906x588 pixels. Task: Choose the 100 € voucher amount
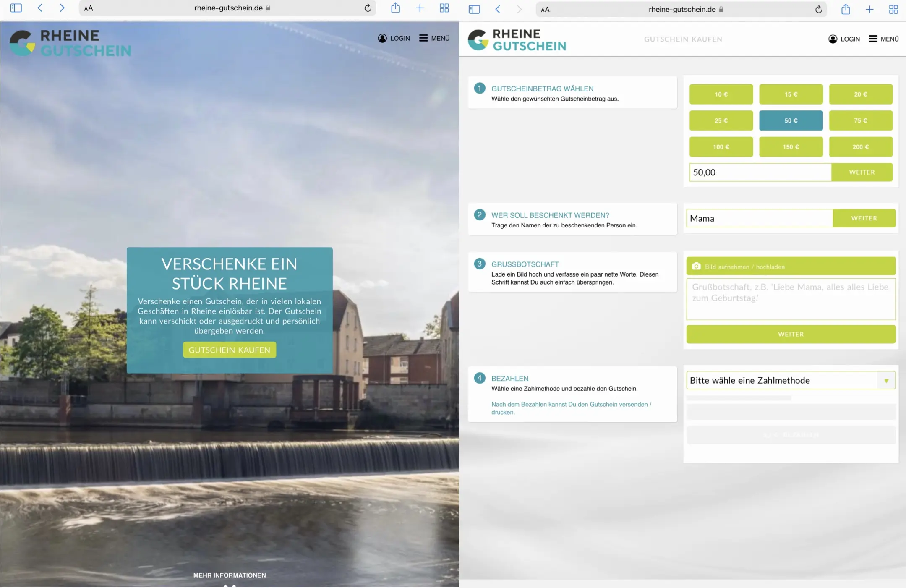click(x=721, y=147)
